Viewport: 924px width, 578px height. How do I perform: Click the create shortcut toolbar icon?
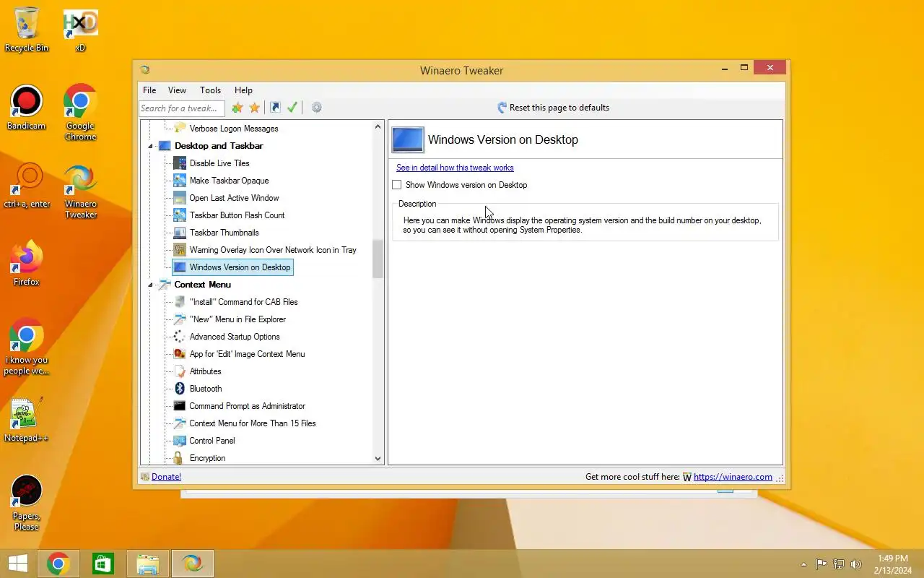click(x=275, y=108)
